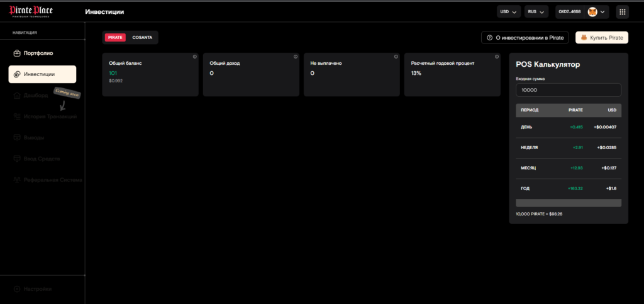Screen dimensions: 644x304
Task: Click the ГОД row PIRATE value +163.32
Action: pyautogui.click(x=575, y=189)
